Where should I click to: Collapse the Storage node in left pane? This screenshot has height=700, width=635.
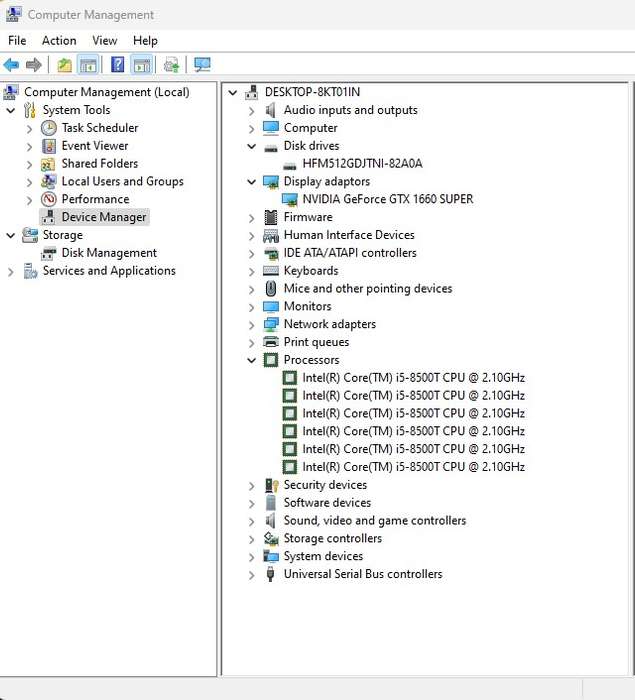[11, 235]
